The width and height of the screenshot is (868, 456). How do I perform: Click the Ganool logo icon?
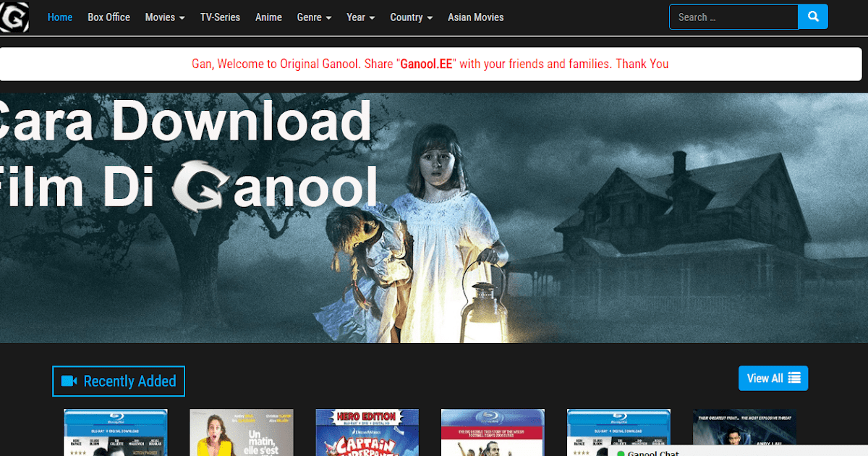(x=14, y=17)
